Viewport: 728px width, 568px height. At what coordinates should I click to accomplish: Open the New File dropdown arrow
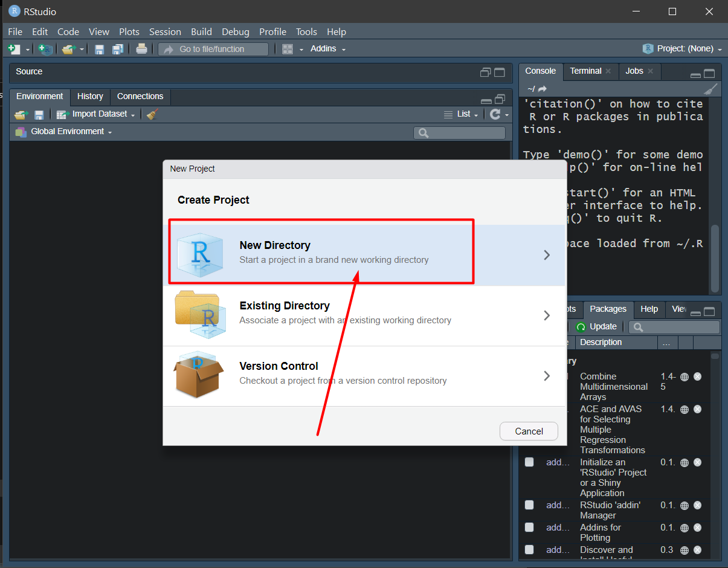28,50
